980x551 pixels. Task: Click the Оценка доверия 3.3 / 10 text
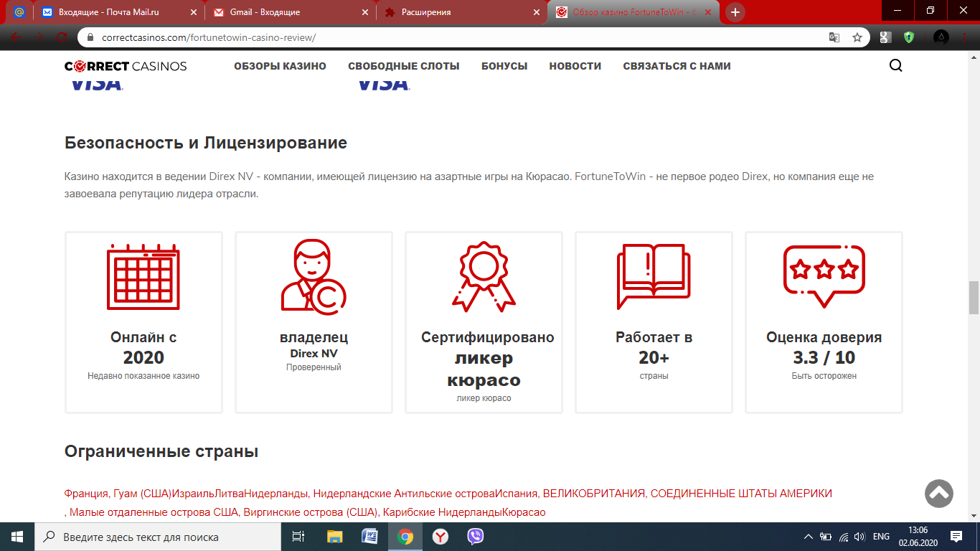pos(824,347)
